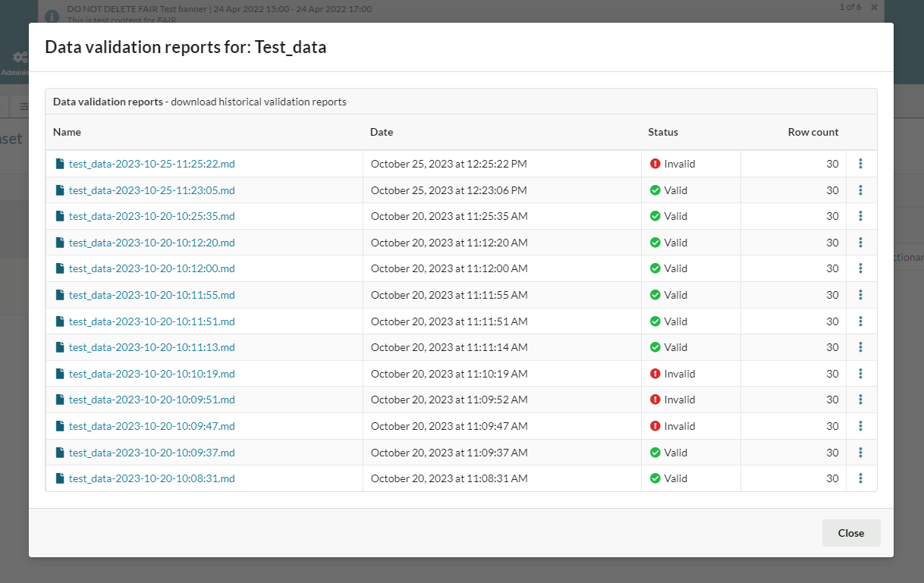Click the red Invalid icon in first row
This screenshot has width=924, height=583.
655,164
